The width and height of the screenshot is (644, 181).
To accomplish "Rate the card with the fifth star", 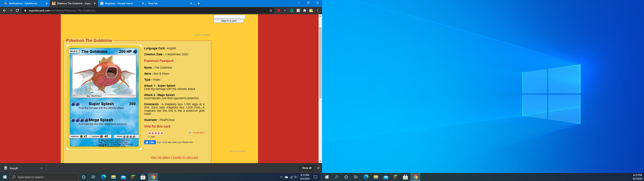I will pos(162,133).
